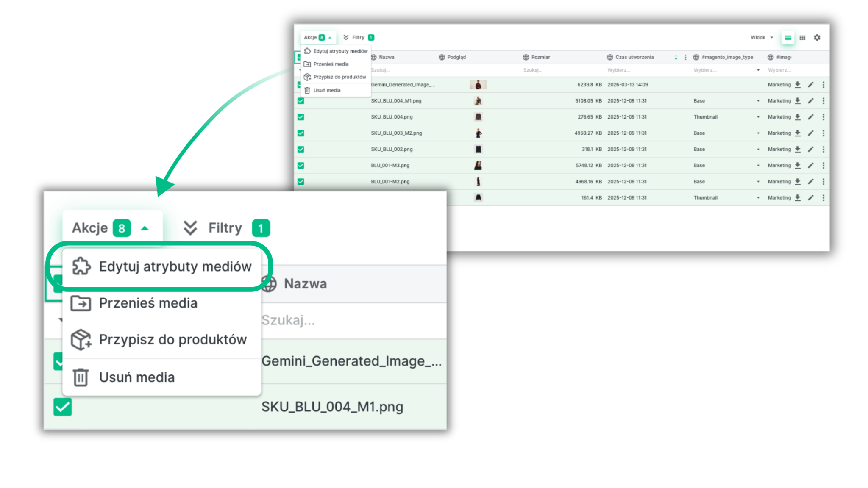
Task: Open the Widok view dropdown
Action: click(762, 37)
